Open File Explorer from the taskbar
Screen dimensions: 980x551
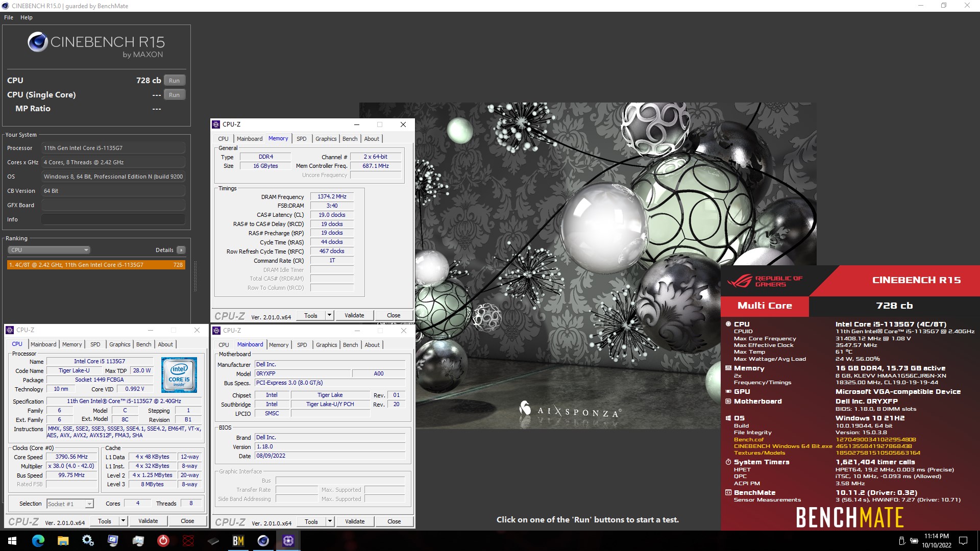pyautogui.click(x=63, y=541)
